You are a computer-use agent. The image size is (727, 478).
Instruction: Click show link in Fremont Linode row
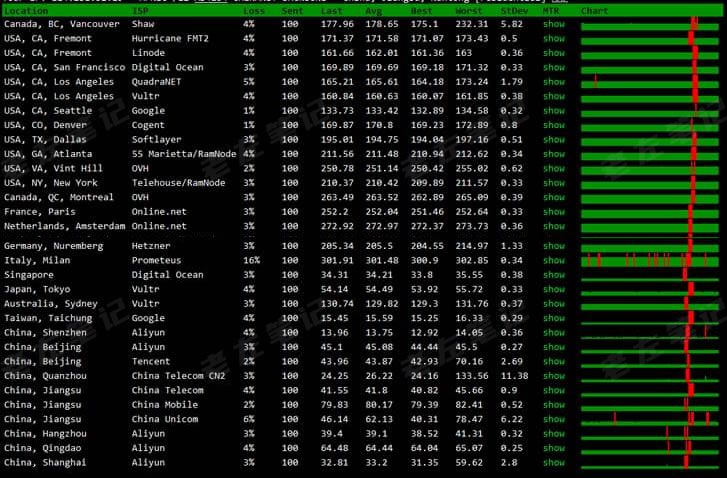click(553, 52)
